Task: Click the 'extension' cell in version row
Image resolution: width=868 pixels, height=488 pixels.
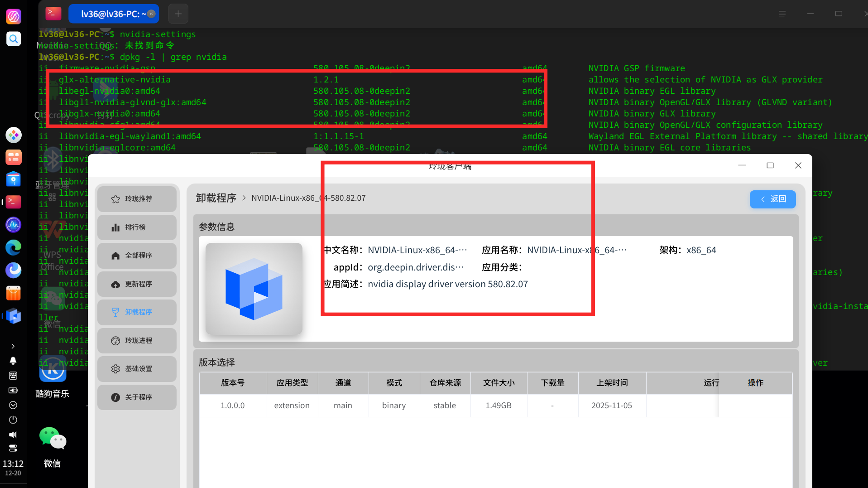Action: coord(292,406)
